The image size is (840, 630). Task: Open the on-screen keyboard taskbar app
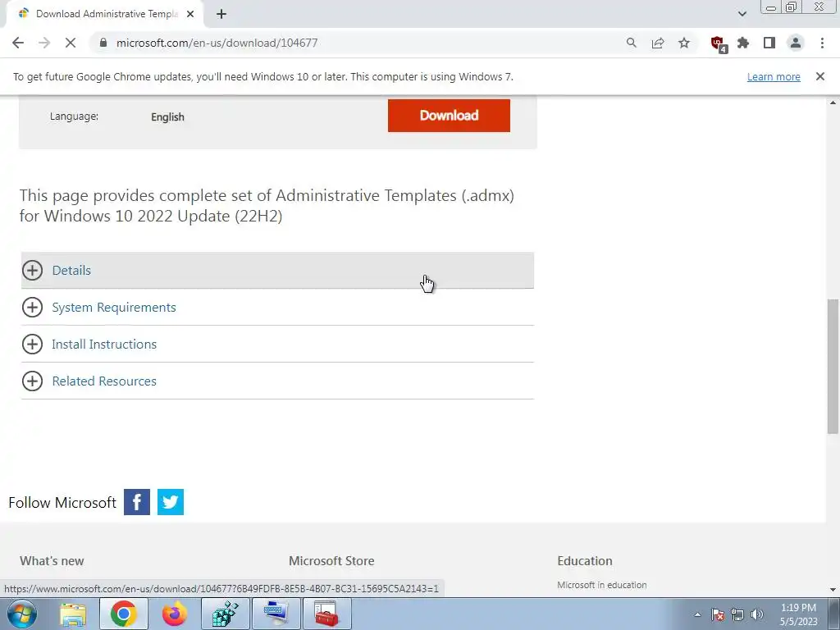coord(276,614)
